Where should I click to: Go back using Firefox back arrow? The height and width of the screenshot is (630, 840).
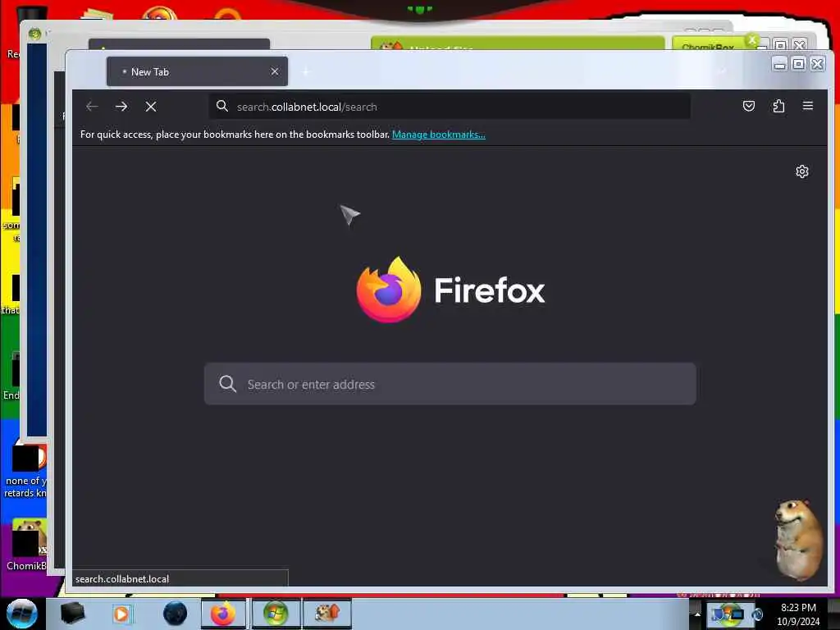[92, 107]
